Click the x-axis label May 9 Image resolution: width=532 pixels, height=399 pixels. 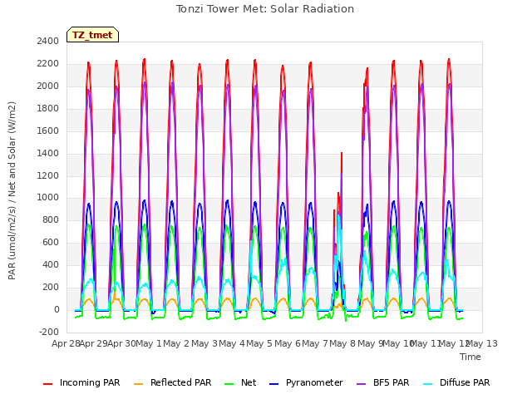pyautogui.click(x=371, y=343)
